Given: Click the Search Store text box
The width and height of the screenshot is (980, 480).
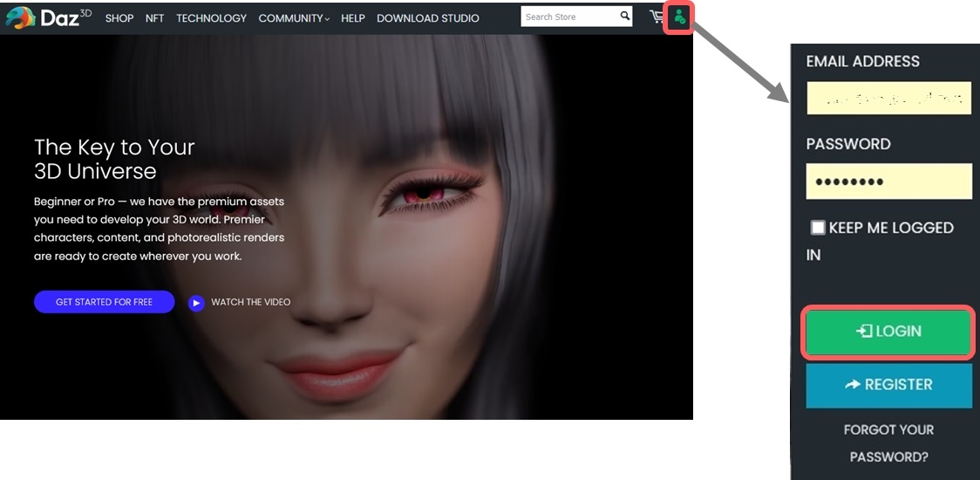Looking at the screenshot, I should click(568, 17).
